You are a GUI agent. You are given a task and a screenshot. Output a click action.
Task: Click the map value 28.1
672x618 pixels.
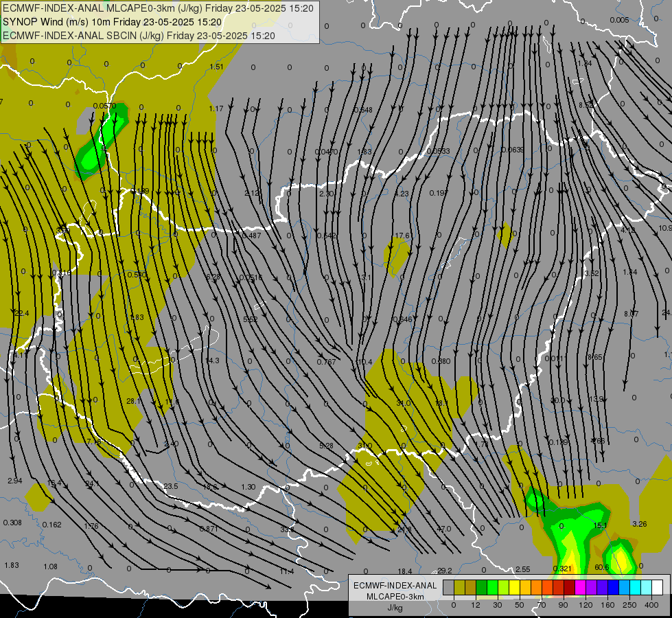pyautogui.click(x=133, y=401)
